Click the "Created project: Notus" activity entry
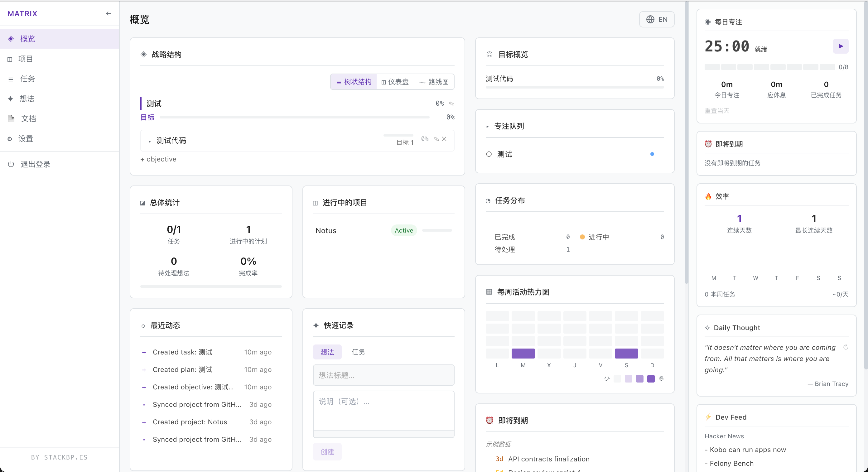868x472 pixels. click(x=211, y=422)
